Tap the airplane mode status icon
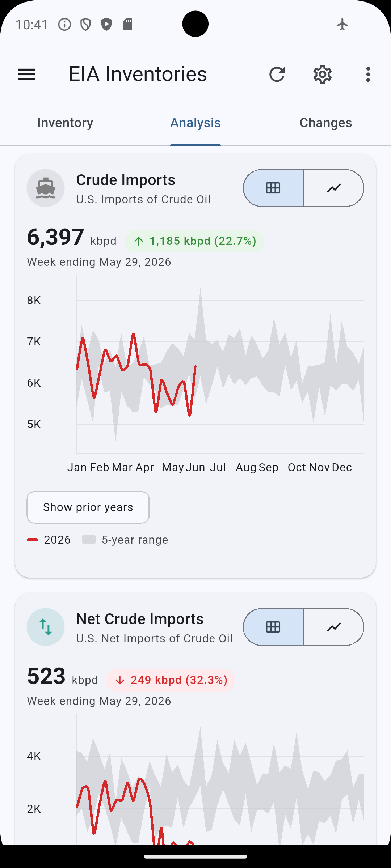Image resolution: width=391 pixels, height=868 pixels. point(342,24)
